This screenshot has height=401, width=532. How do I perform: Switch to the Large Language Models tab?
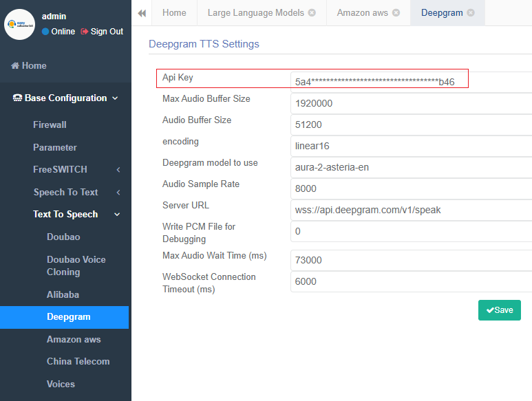(256, 13)
